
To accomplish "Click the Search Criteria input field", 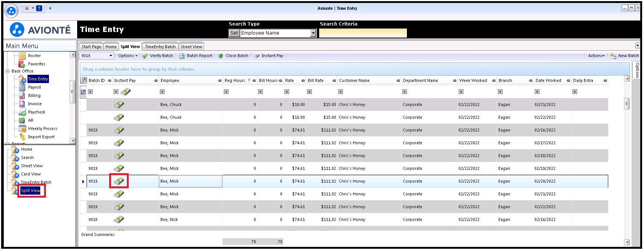I will tap(363, 33).
